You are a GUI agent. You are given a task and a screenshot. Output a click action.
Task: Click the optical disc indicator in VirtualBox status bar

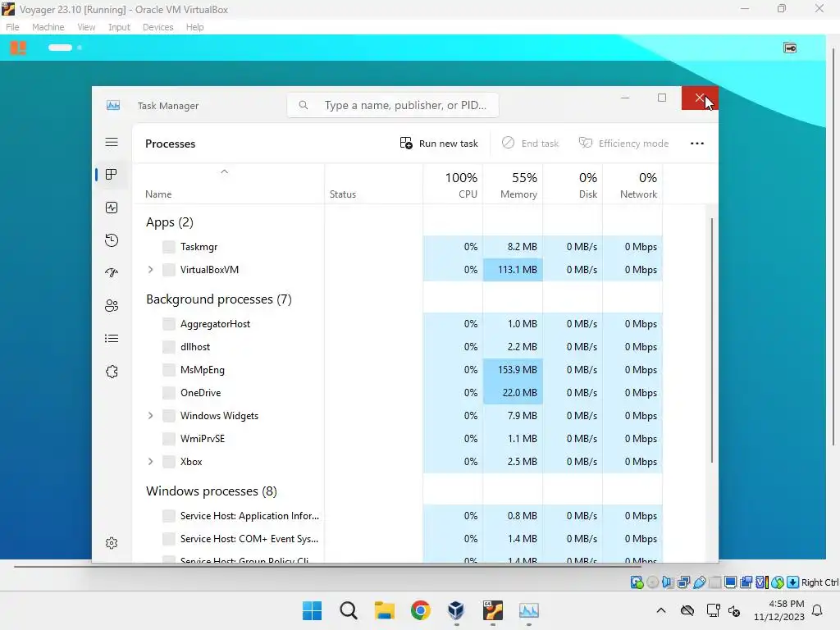[652, 582]
